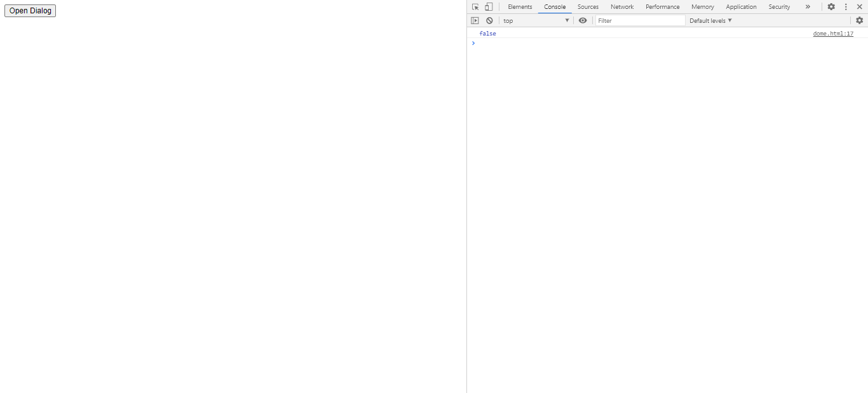The image size is (868, 393).
Task: Clear the console output
Action: [x=489, y=20]
